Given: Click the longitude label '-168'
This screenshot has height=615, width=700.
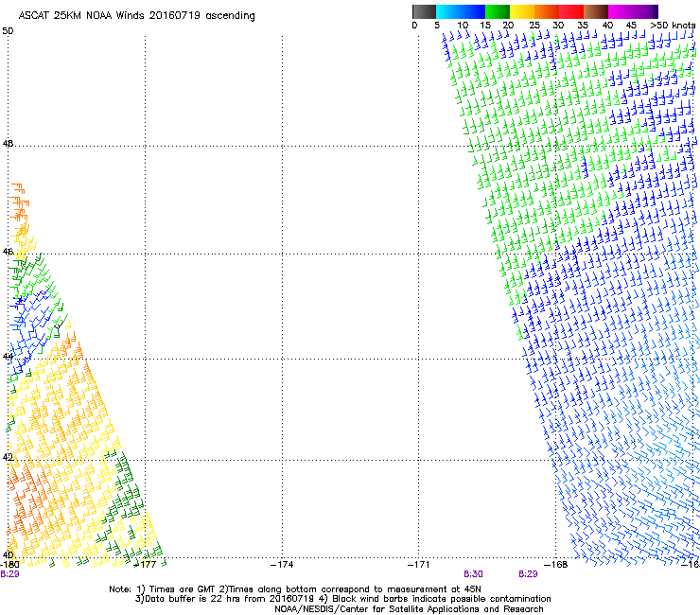Looking at the screenshot, I should tap(556, 565).
